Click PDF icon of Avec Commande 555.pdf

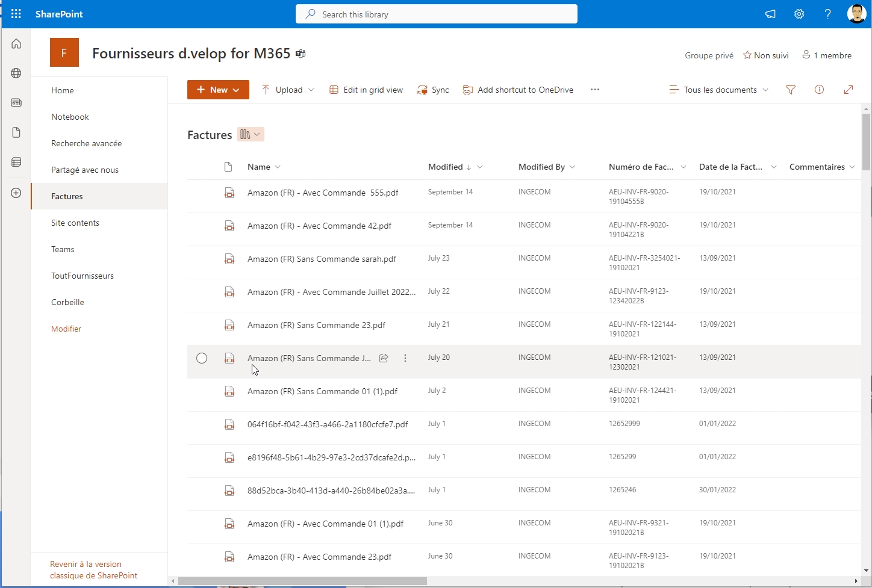[x=229, y=193]
